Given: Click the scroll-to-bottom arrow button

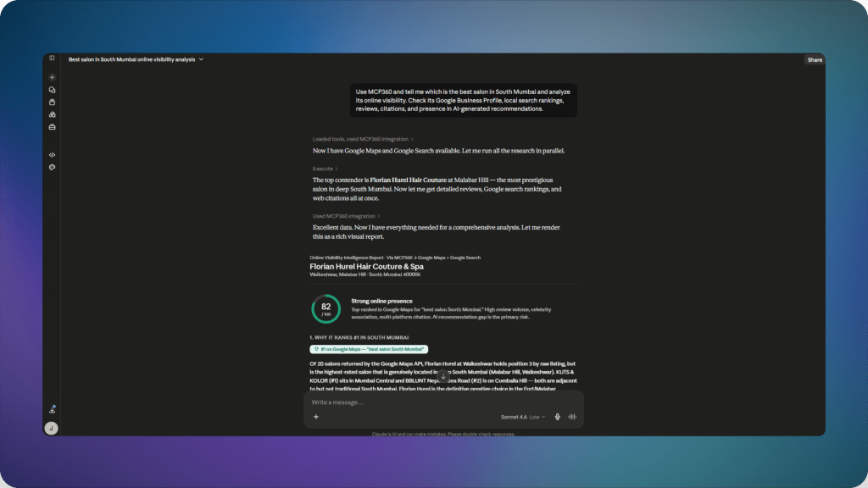Looking at the screenshot, I should click(x=442, y=376).
